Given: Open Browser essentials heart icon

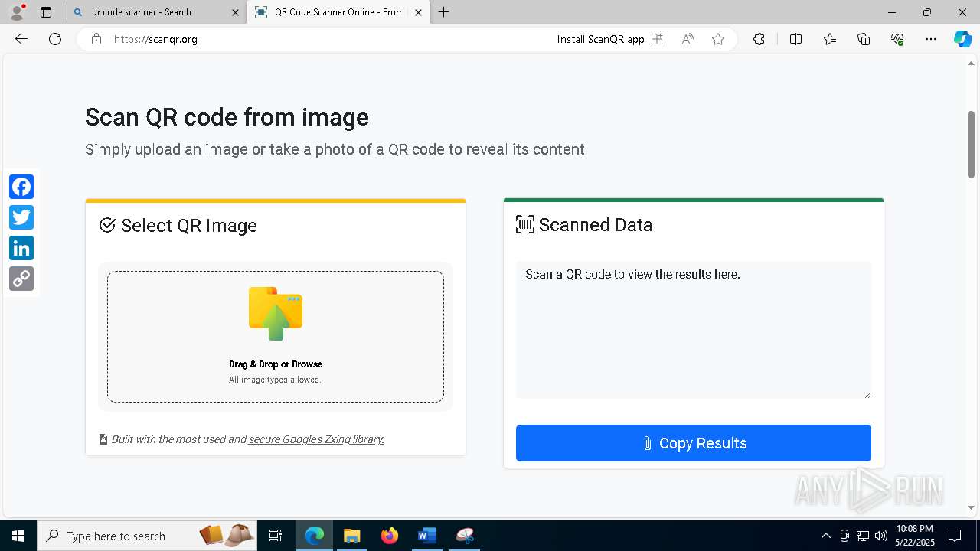Looking at the screenshot, I should 897,39.
